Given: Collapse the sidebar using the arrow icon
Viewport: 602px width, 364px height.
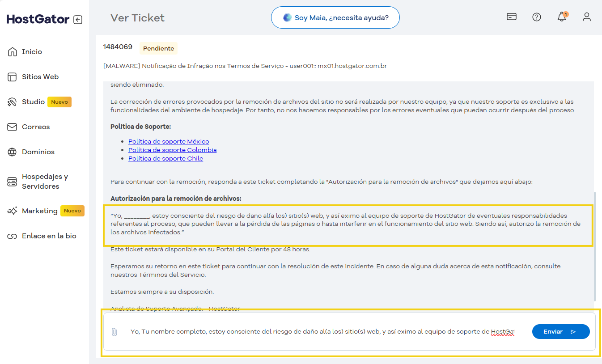Looking at the screenshot, I should 78,20.
